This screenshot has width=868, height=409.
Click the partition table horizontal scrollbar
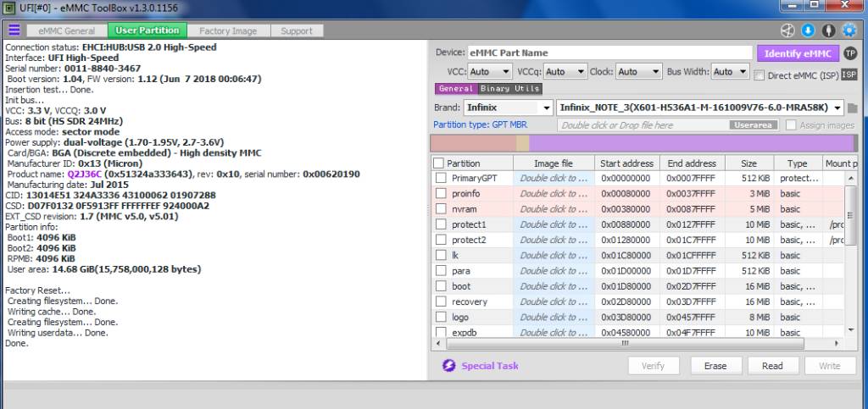[x=625, y=343]
